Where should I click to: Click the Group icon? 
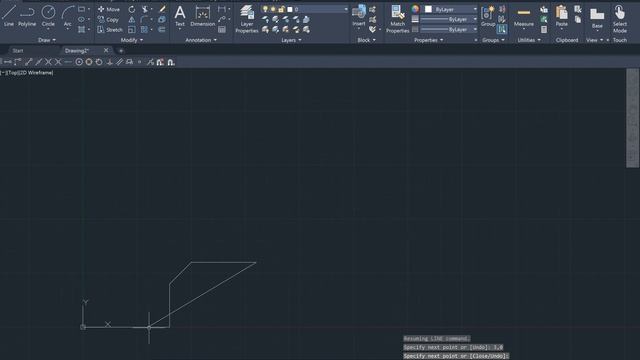coord(488,16)
